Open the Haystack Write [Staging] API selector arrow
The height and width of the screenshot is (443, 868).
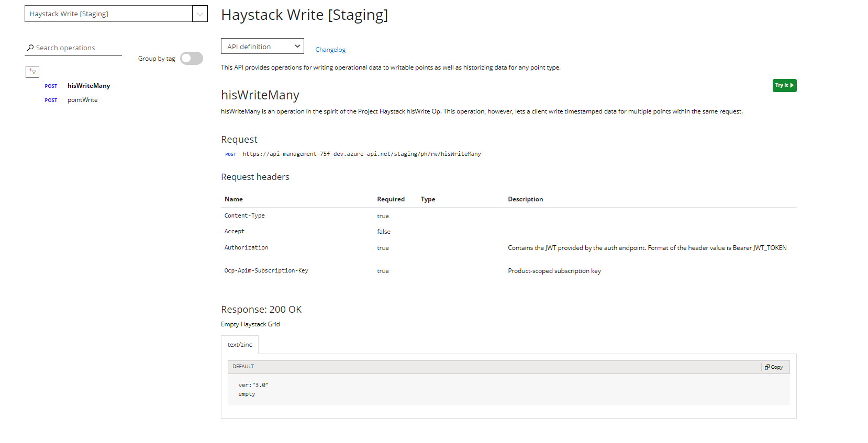pos(199,14)
